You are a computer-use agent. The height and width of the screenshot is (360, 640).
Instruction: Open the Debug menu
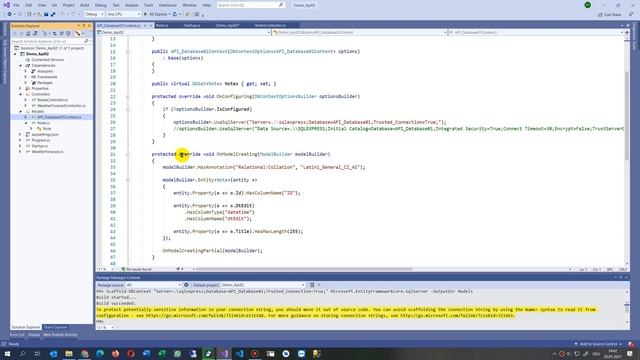[x=100, y=5]
